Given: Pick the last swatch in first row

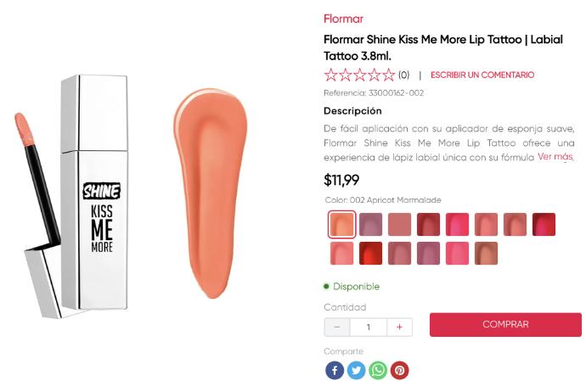Looking at the screenshot, I should [x=544, y=224].
